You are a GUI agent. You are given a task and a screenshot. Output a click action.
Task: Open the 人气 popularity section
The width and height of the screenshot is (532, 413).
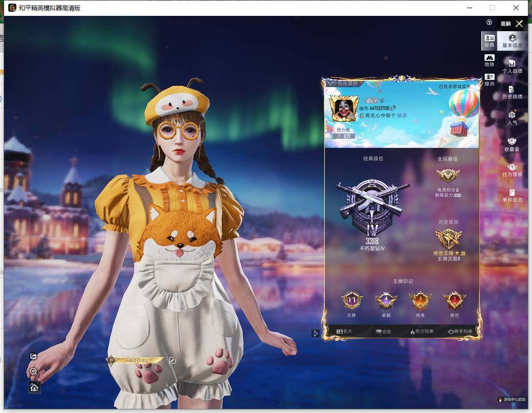(513, 118)
